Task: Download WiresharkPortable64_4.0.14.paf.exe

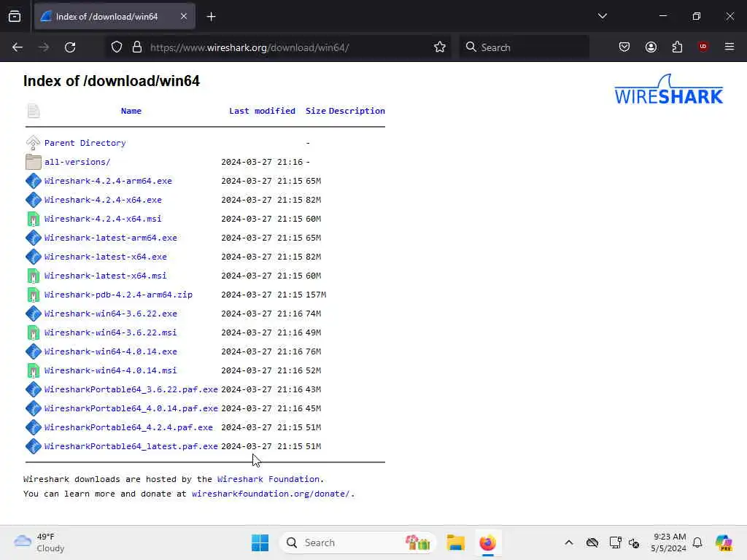Action: 131,408
